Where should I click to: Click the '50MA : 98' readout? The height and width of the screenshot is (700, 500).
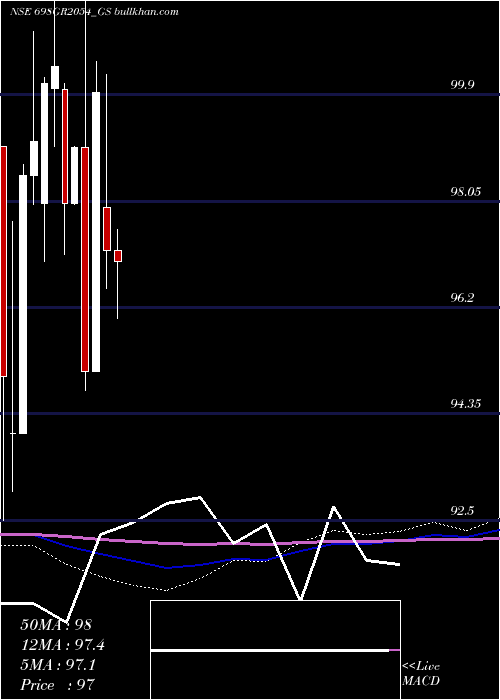click(56, 625)
